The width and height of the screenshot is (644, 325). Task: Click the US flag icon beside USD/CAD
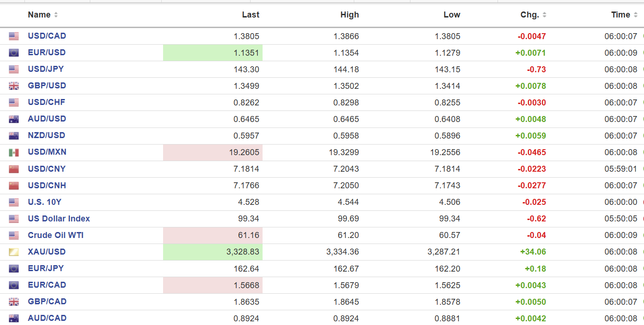tap(14, 36)
